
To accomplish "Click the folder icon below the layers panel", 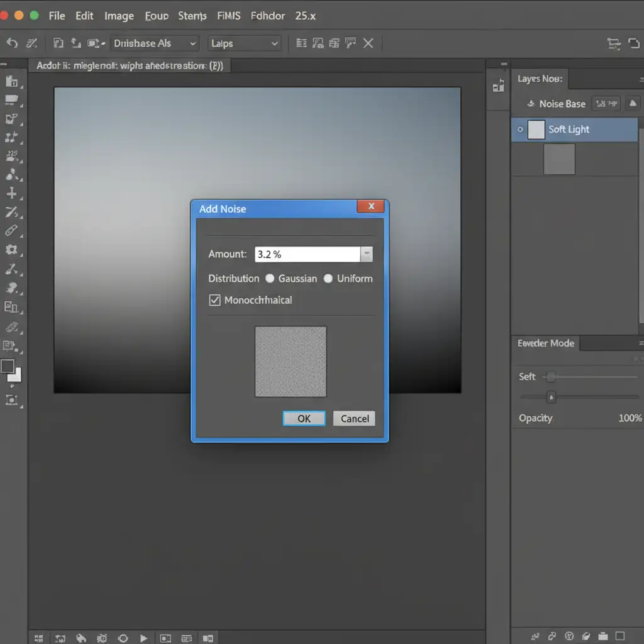I will pos(602,636).
